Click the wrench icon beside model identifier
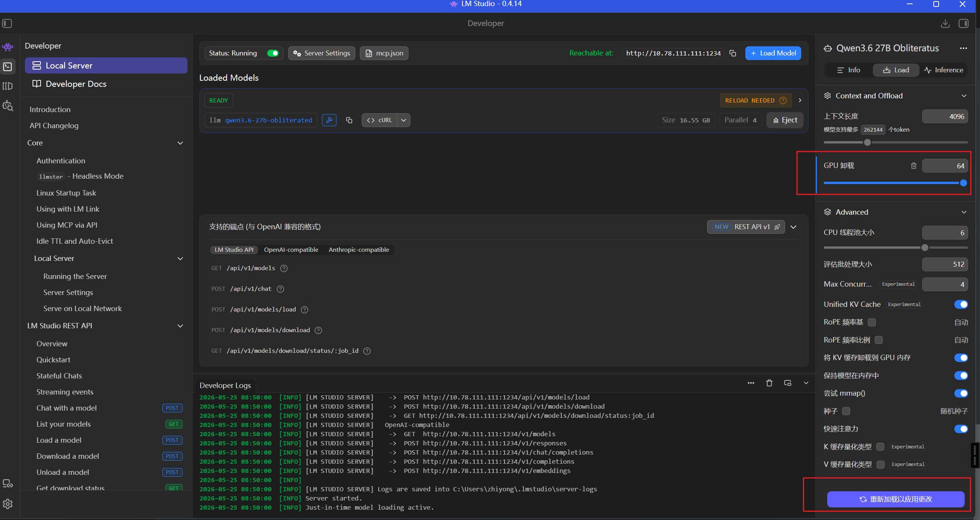Image resolution: width=980 pixels, height=520 pixels. coord(329,120)
